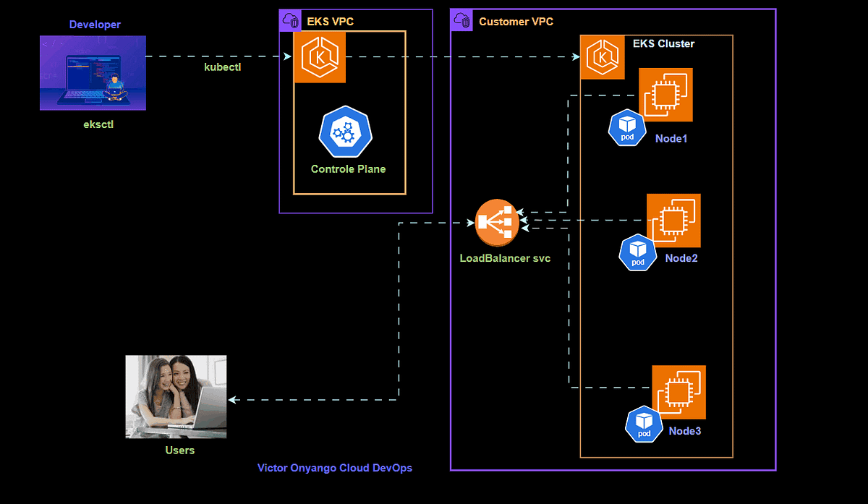Click the Users photo of two people
Viewport: 868px width, 504px height.
175,396
